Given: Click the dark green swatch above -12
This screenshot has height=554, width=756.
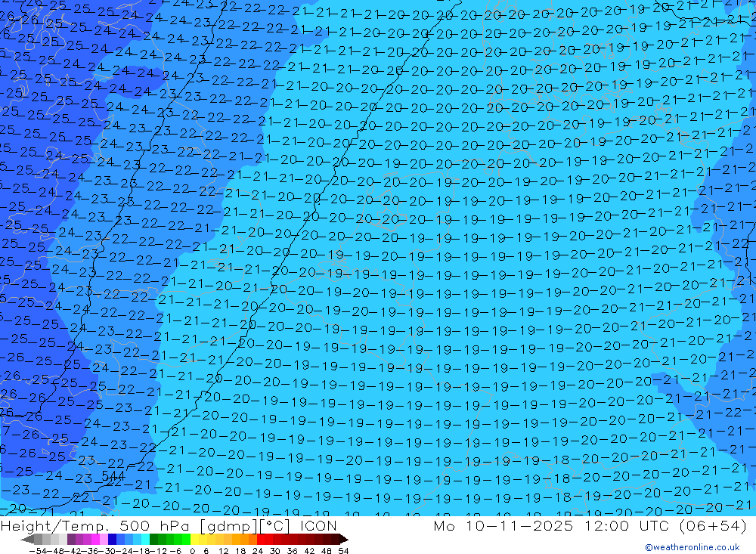Looking at the screenshot, I should click(x=153, y=540).
